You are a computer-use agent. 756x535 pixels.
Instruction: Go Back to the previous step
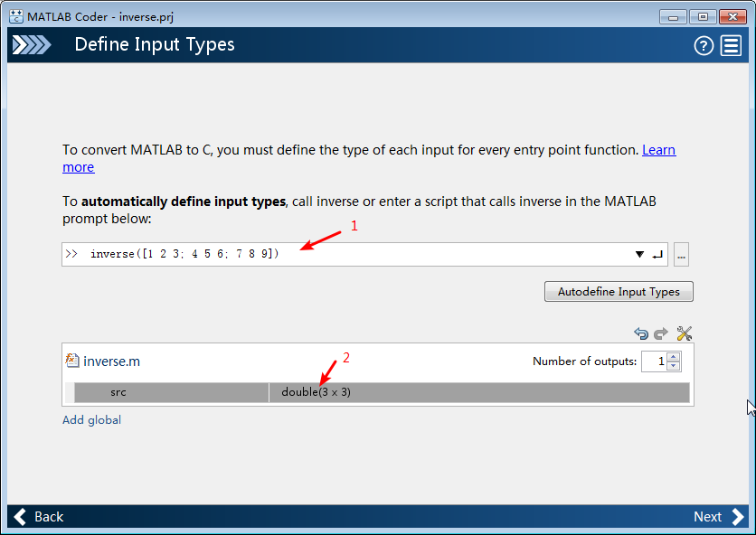(39, 517)
